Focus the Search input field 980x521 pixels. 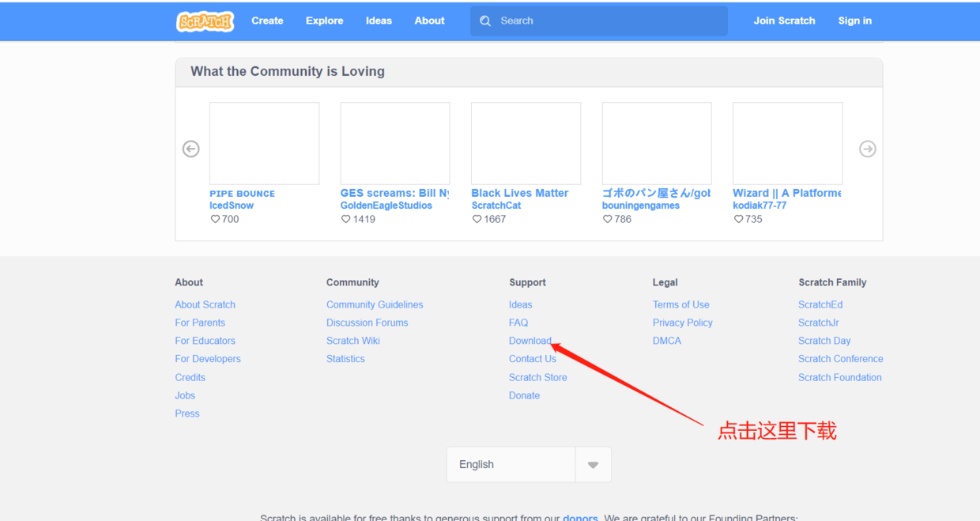point(599,21)
